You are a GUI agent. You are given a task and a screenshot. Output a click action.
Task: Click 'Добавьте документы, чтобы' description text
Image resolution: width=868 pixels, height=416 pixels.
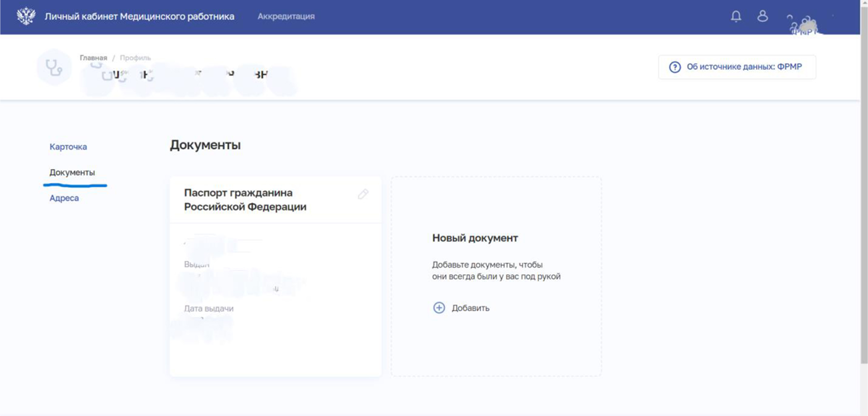pos(487,264)
